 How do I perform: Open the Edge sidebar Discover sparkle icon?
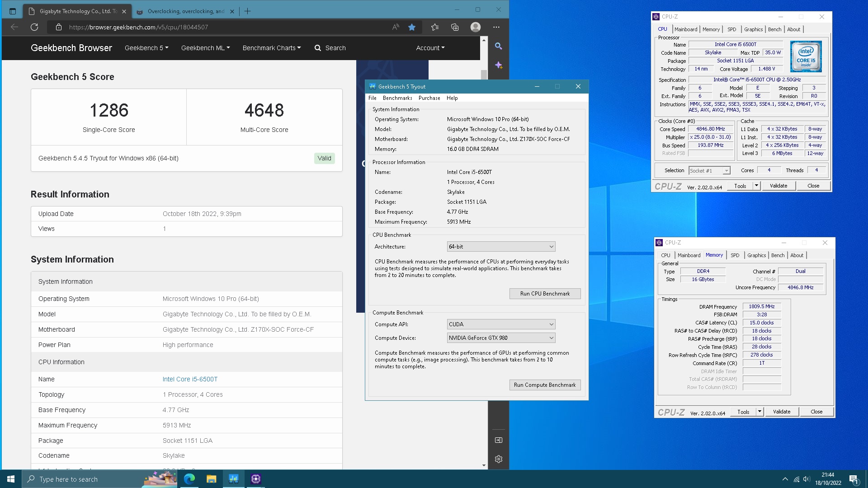point(498,66)
